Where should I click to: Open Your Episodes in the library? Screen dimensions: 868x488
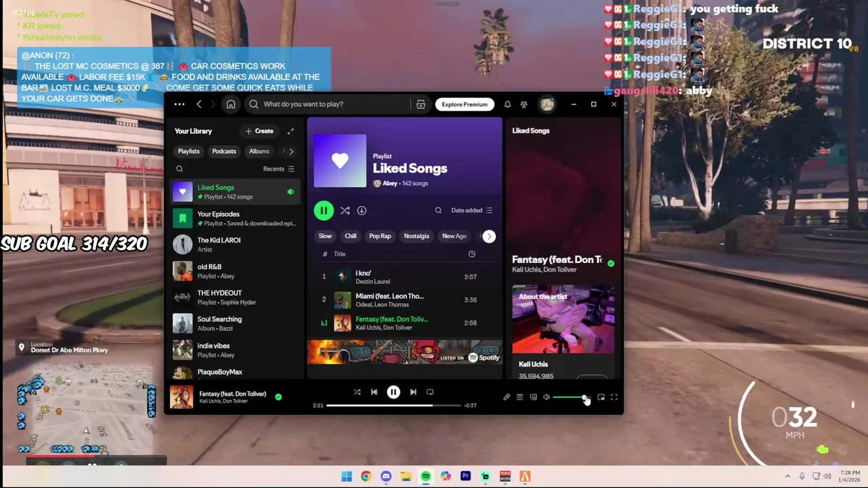point(235,218)
